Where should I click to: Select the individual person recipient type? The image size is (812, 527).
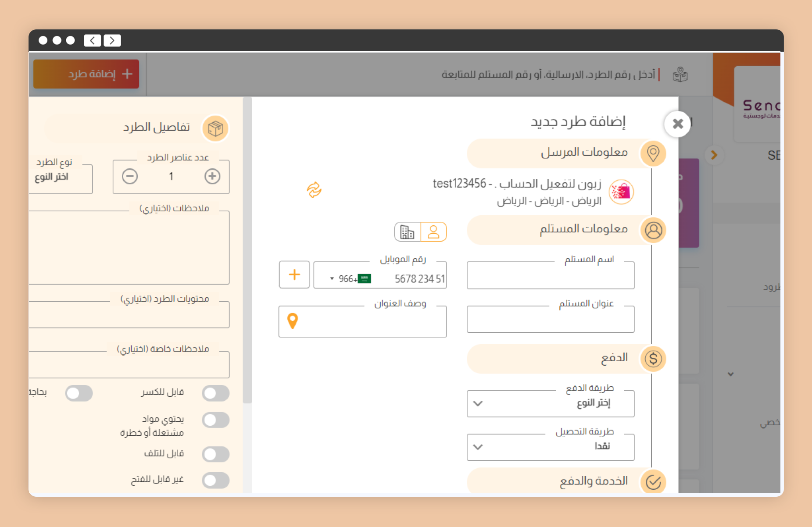click(x=433, y=232)
